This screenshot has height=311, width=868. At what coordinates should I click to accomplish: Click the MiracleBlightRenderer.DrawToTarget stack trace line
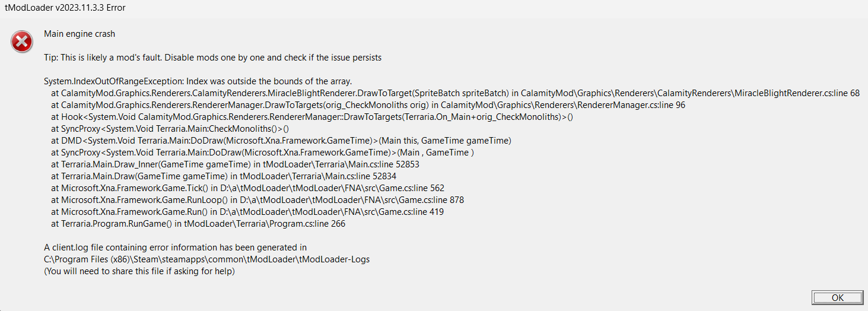click(455, 93)
